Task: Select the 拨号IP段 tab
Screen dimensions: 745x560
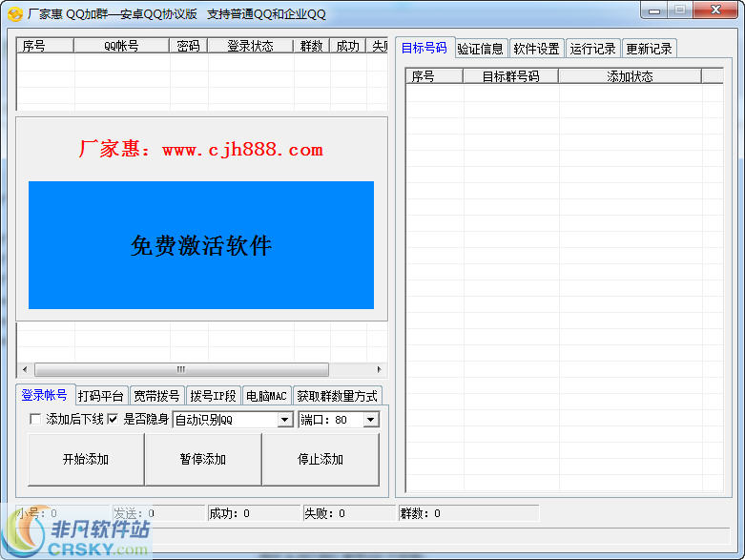Action: coord(214,396)
